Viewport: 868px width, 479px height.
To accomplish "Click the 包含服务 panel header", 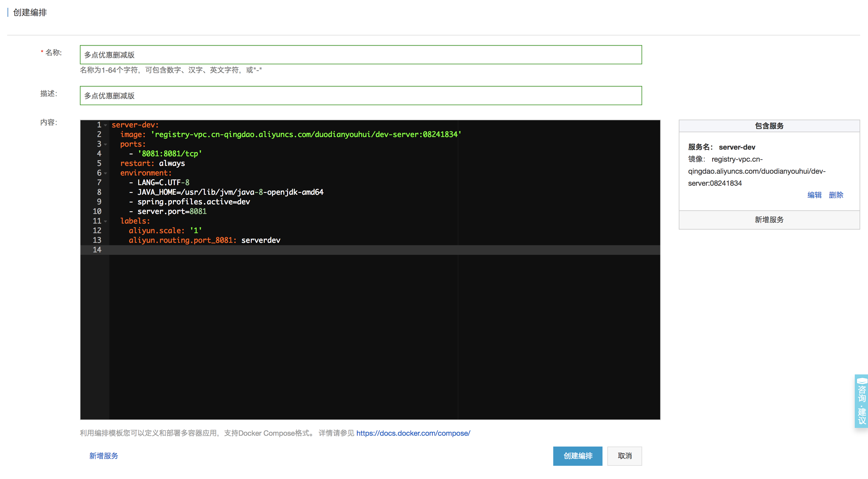I will (769, 126).
